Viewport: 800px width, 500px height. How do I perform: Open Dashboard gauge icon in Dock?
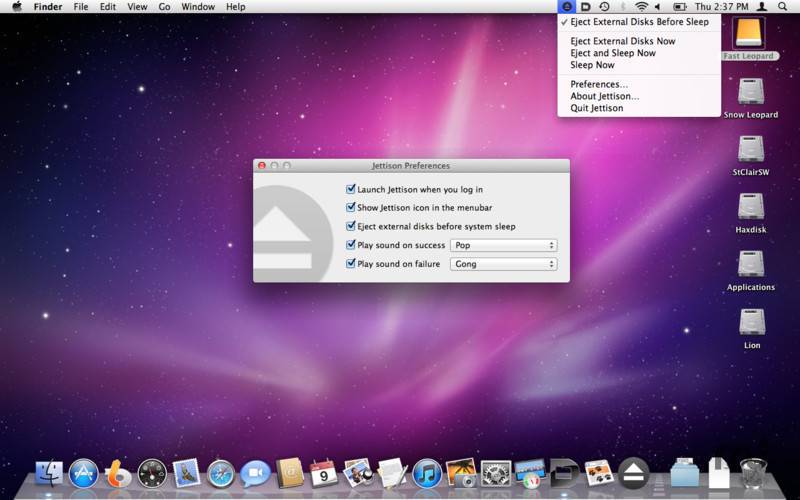(152, 473)
